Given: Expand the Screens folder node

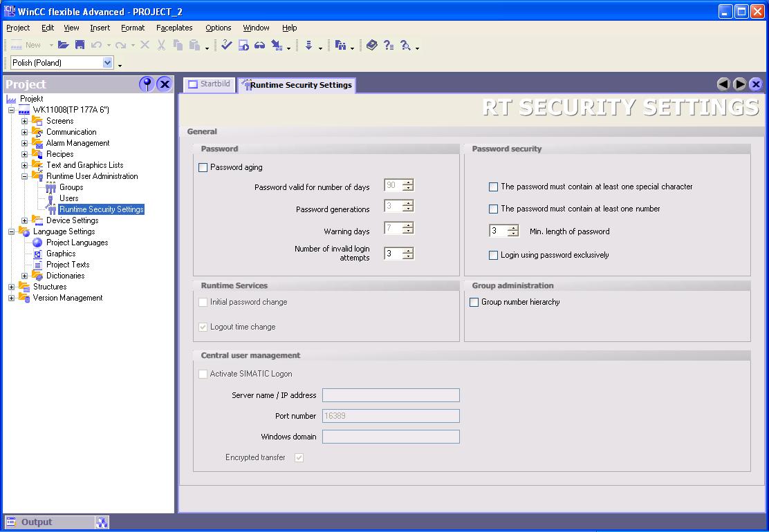Looking at the screenshot, I should pos(24,121).
